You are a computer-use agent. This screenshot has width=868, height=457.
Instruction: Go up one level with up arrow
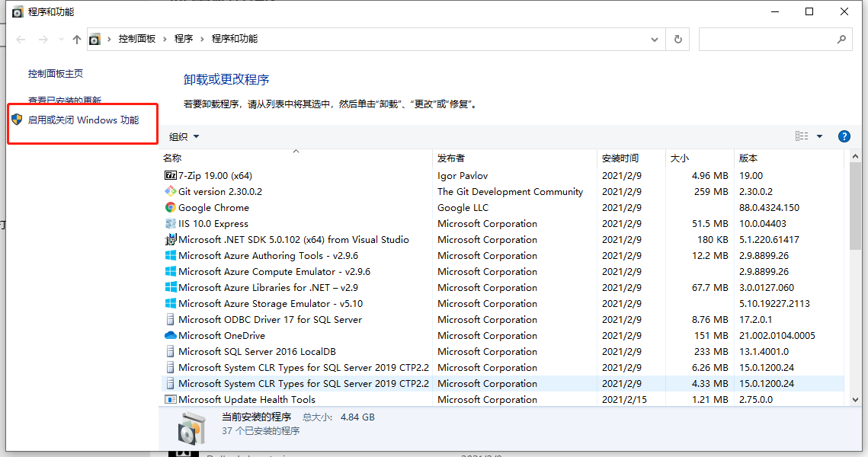(77, 40)
